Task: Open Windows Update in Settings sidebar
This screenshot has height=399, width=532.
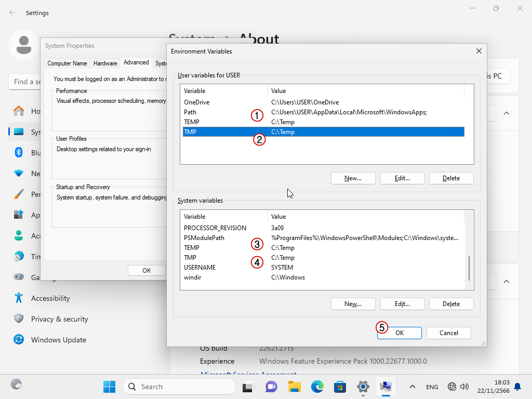Action: [58, 340]
